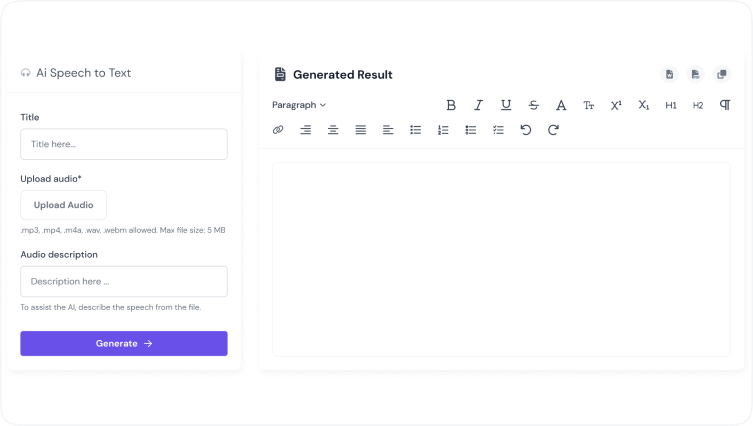Image resolution: width=753 pixels, height=426 pixels.
Task: Open the Paragraph style dropdown
Action: tap(299, 105)
